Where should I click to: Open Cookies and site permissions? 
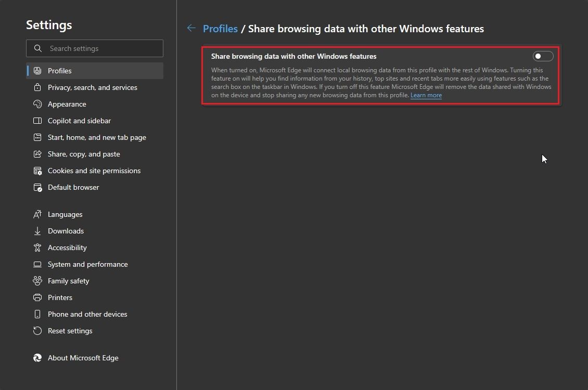[x=94, y=171]
